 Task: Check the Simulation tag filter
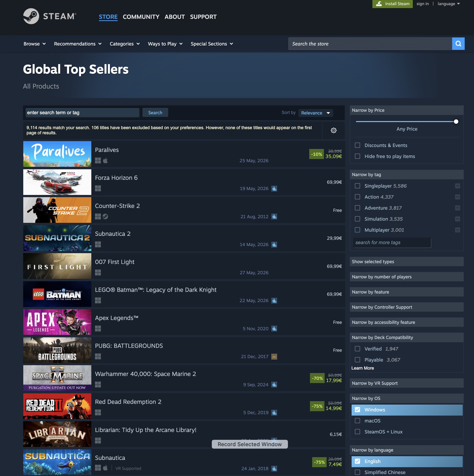pos(357,219)
